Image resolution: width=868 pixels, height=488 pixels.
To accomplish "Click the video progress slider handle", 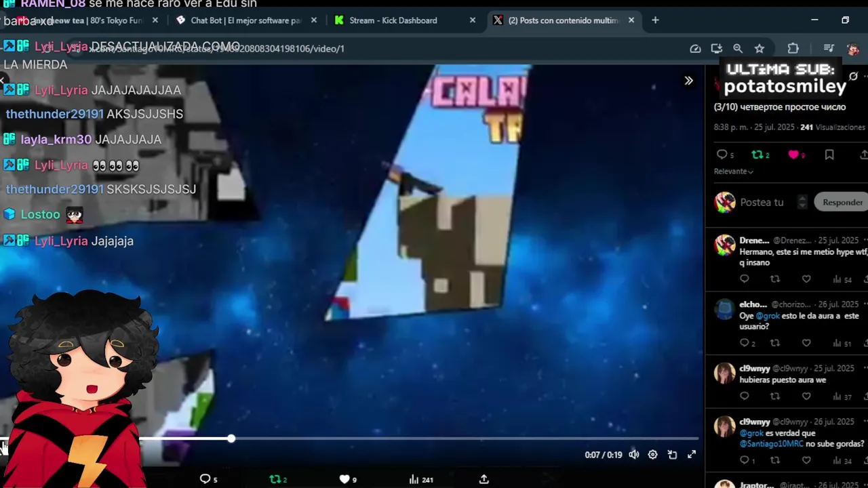I will (231, 439).
